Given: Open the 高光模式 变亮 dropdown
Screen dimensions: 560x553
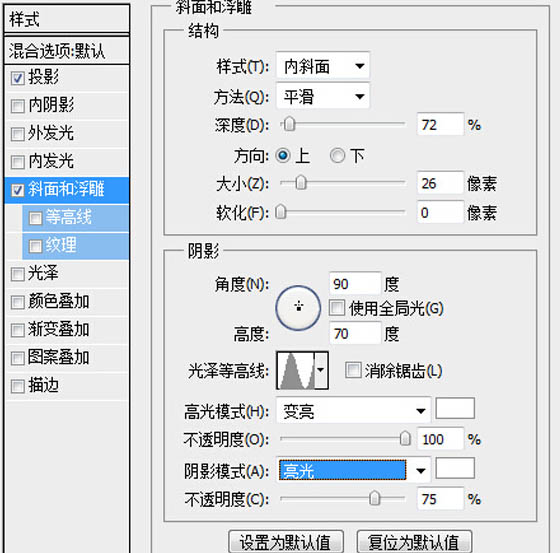Looking at the screenshot, I should [x=354, y=411].
